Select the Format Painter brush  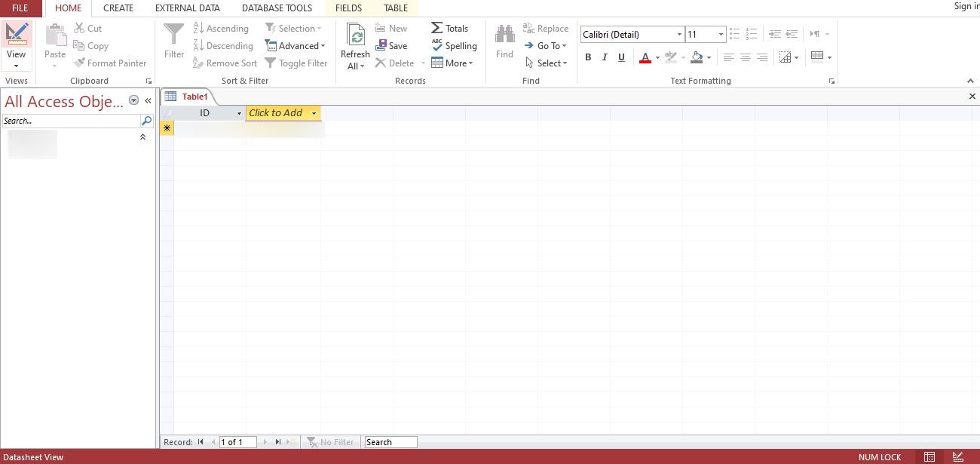click(79, 63)
